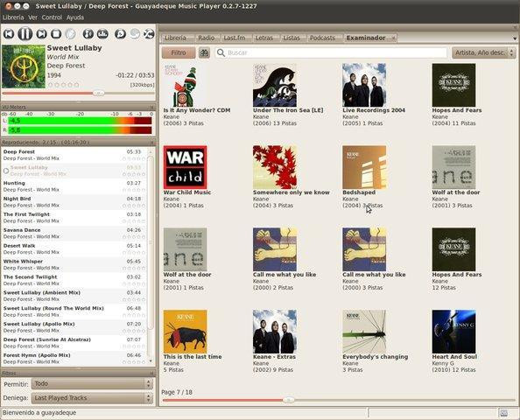Click the binoculars icon beside Filtro
The image size is (520, 420).
point(204,52)
